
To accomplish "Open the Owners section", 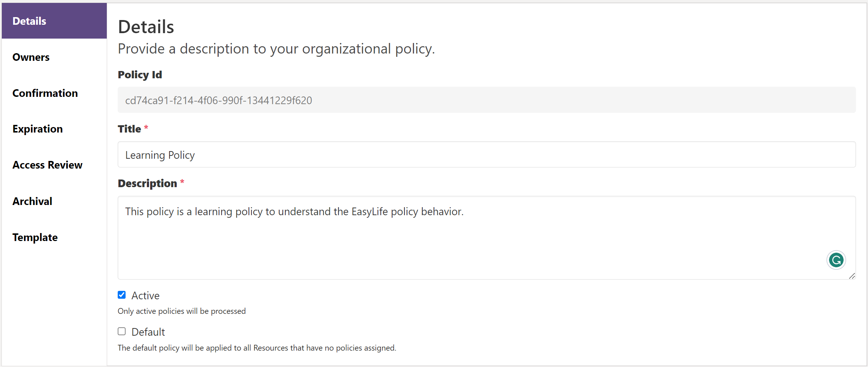I will pos(31,57).
